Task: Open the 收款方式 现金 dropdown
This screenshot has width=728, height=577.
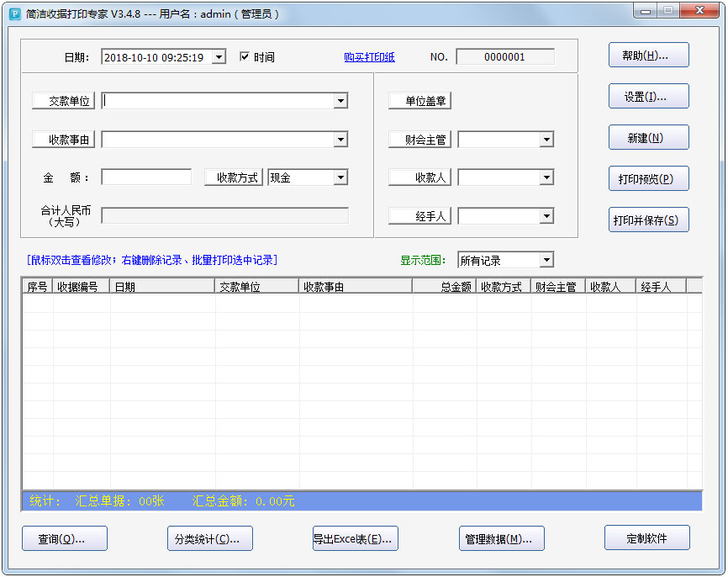Action: click(x=340, y=177)
